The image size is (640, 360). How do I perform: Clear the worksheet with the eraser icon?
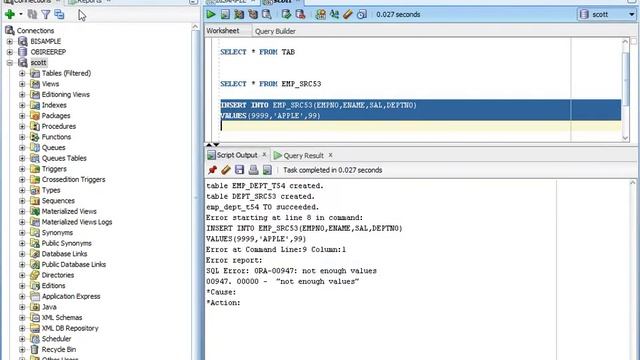point(348,14)
